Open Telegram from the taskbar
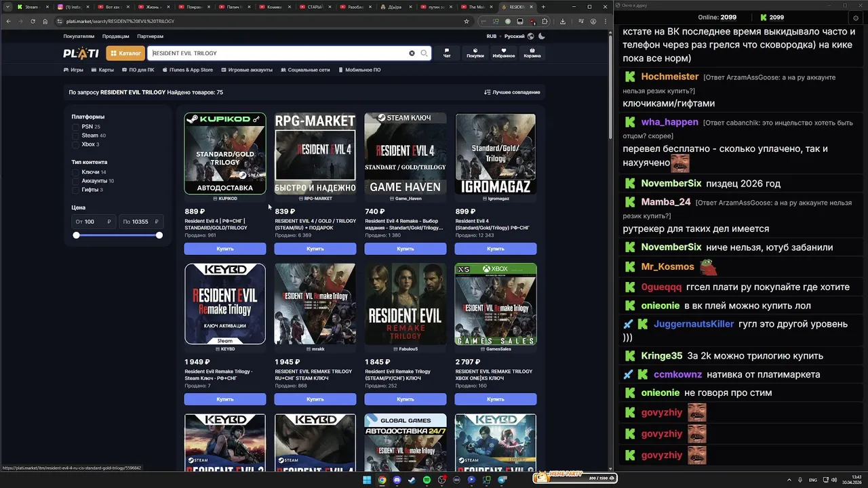 coord(502,480)
